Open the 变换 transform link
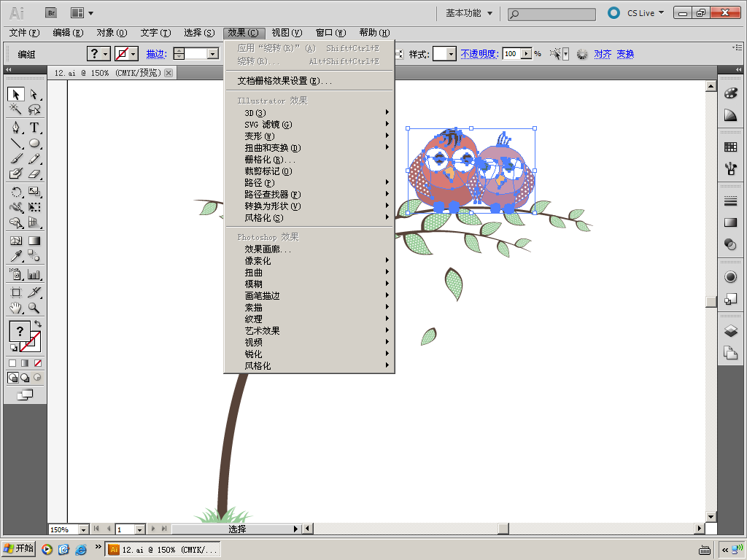The image size is (747, 560). pos(625,54)
